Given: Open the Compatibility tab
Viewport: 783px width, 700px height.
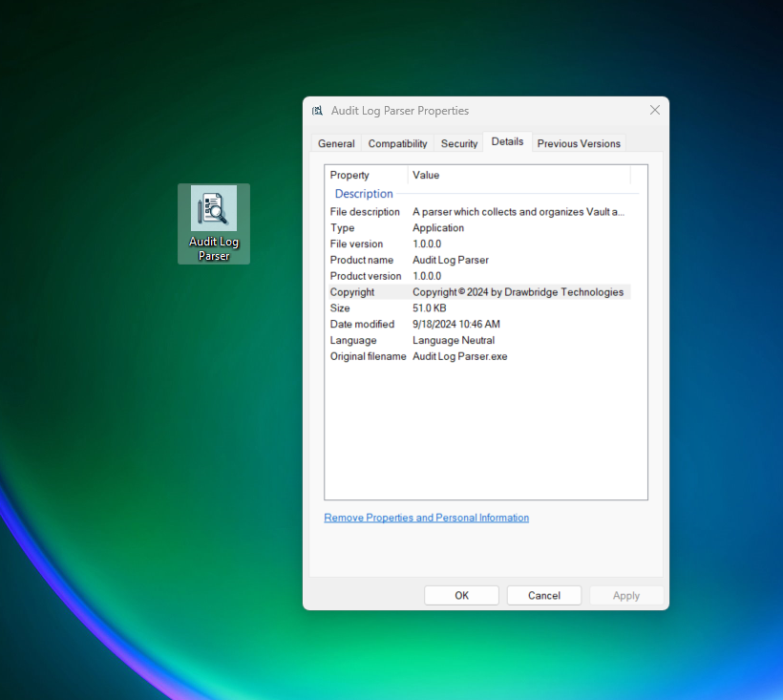Looking at the screenshot, I should (x=397, y=144).
